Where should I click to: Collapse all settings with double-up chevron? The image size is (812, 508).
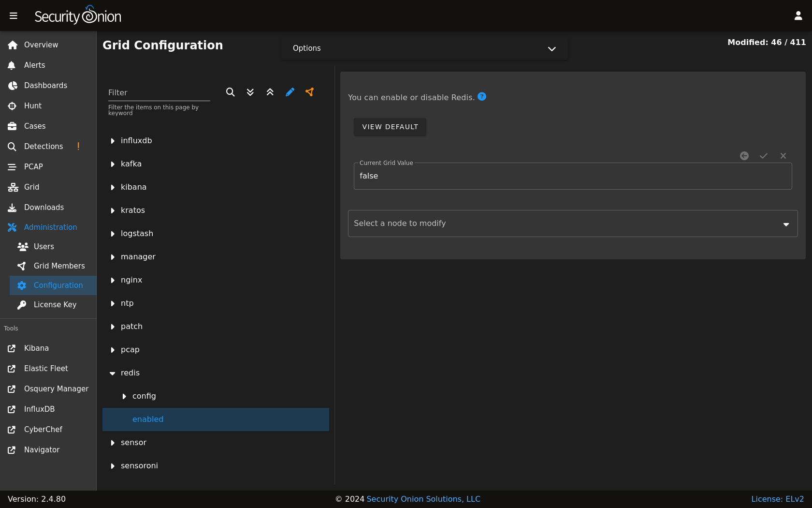[270, 92]
